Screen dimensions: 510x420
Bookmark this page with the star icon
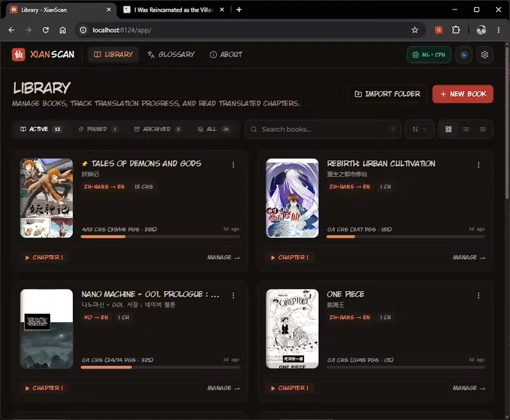click(x=415, y=30)
